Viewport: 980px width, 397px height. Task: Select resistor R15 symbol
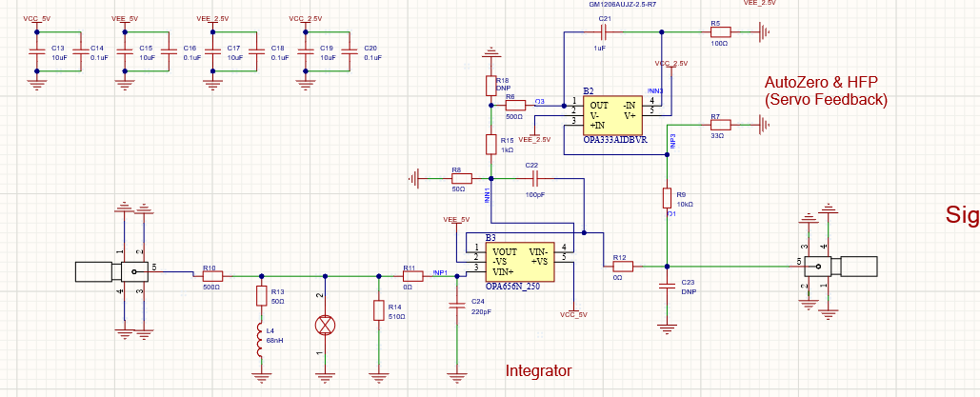point(491,145)
